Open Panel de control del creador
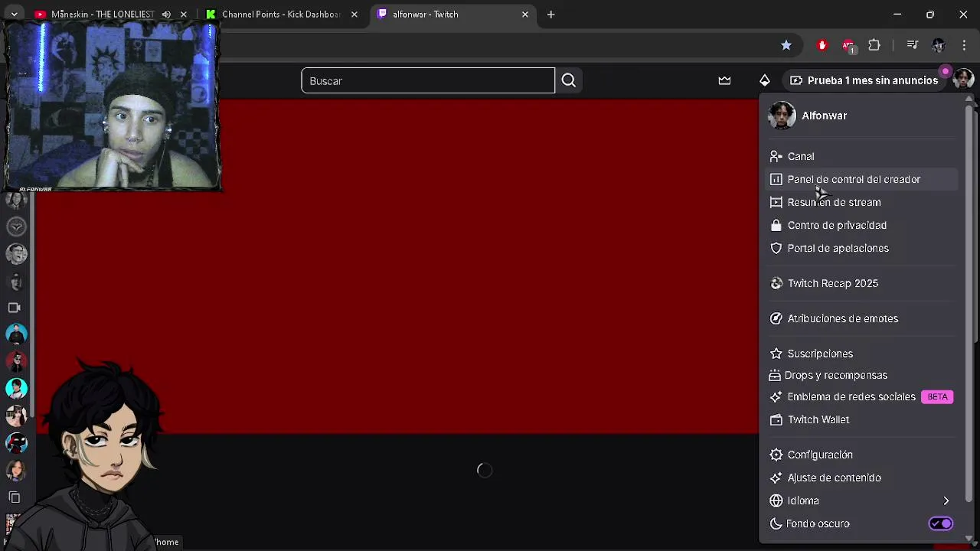This screenshot has height=551, width=980. coord(861,179)
